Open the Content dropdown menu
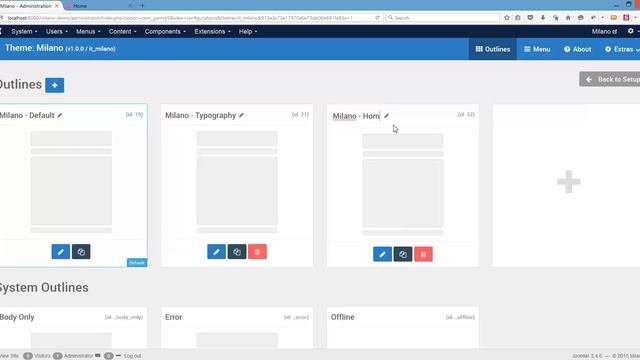Image resolution: width=640 pixels, height=360 pixels. [122, 31]
